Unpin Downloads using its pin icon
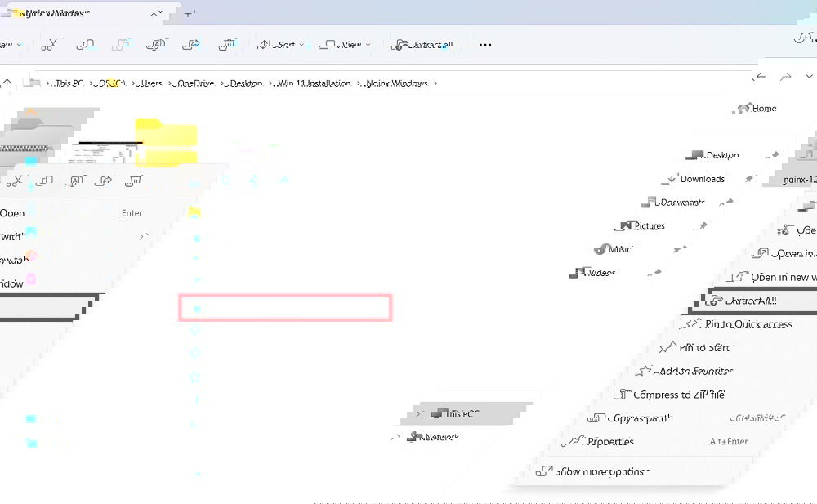817x504 pixels. (x=751, y=179)
